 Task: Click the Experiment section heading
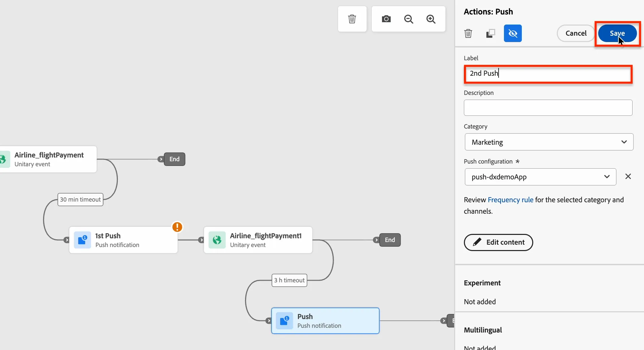point(482,283)
